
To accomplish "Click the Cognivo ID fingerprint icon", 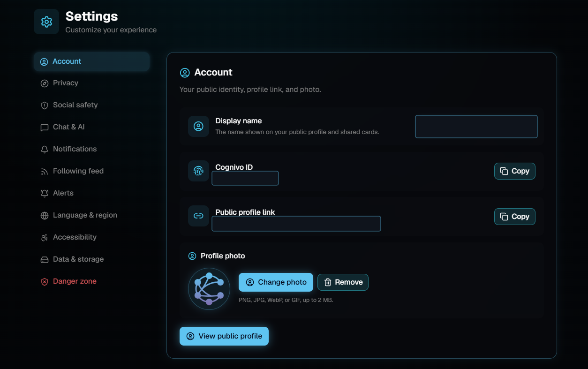I will coord(198,171).
